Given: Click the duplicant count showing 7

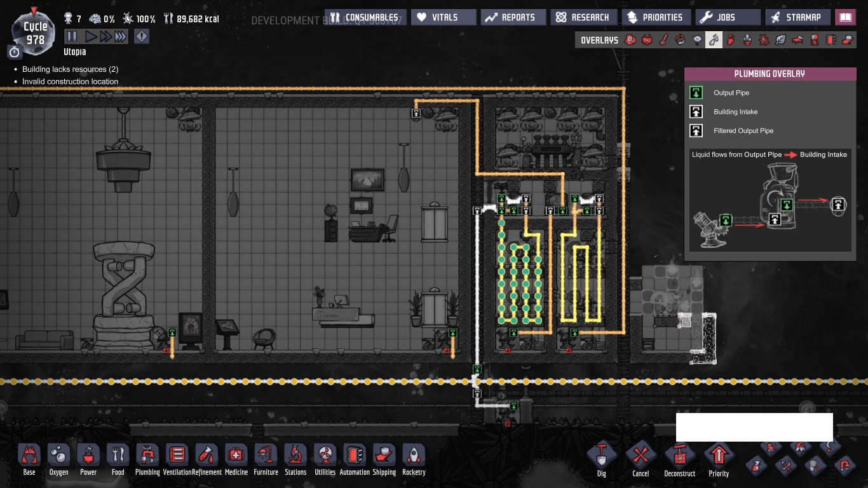Looking at the screenshot, I should (x=73, y=19).
